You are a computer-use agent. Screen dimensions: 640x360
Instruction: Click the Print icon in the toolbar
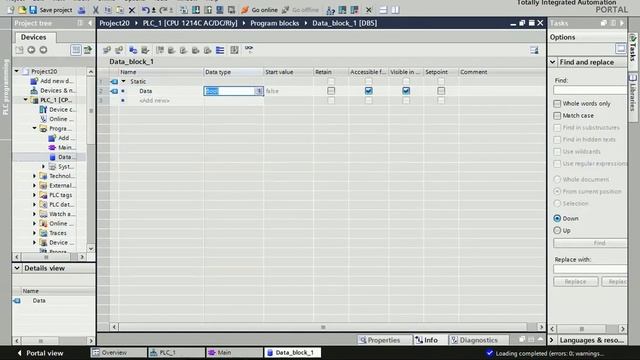coord(82,10)
